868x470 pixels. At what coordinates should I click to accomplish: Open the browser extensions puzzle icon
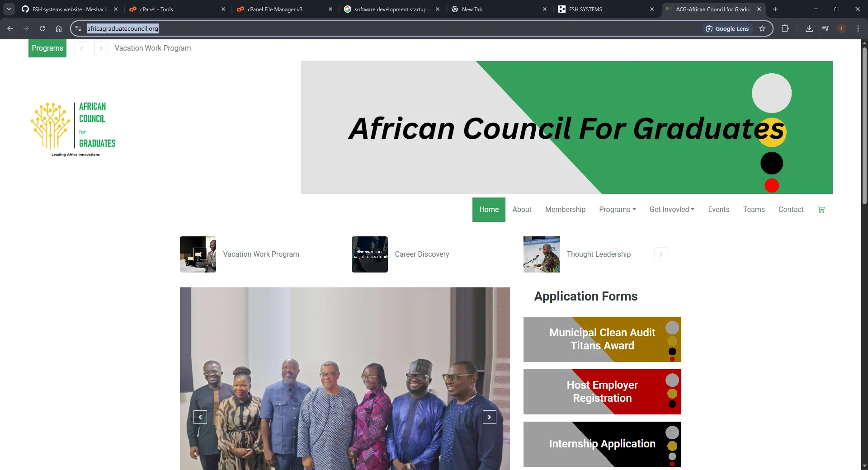(x=785, y=28)
